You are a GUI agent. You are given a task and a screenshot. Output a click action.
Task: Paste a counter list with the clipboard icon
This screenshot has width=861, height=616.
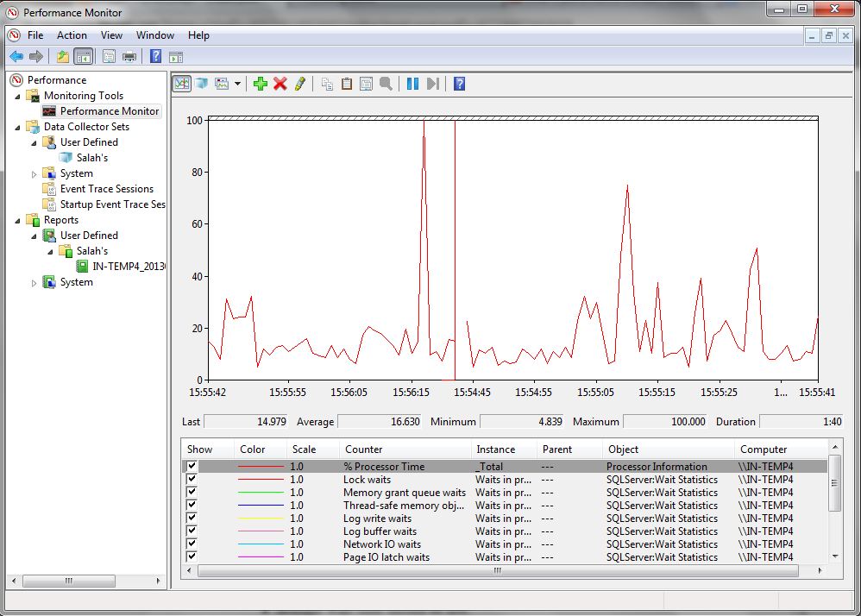click(x=347, y=83)
